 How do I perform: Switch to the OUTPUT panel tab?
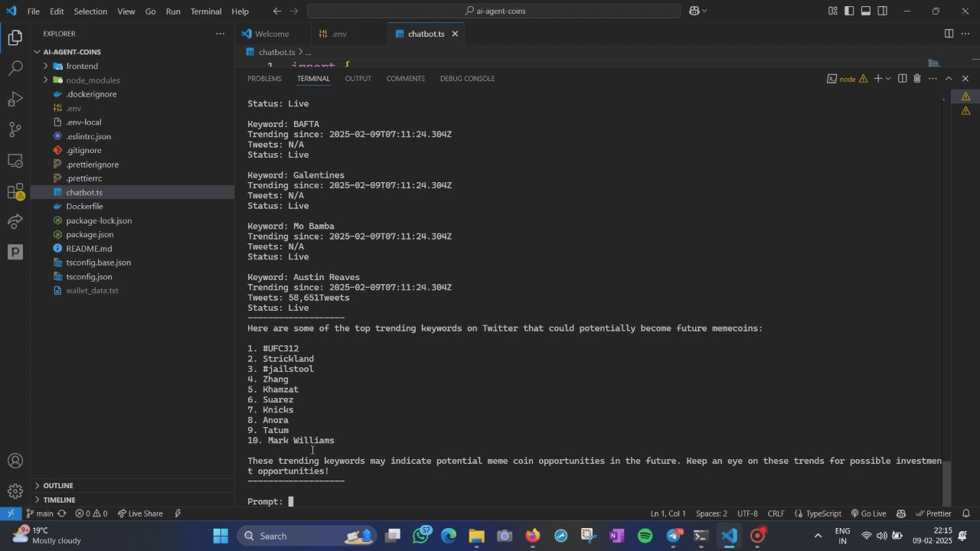point(358,79)
